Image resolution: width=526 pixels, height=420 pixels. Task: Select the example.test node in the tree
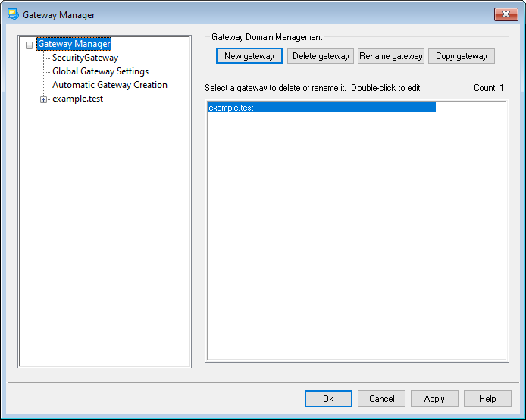77,99
